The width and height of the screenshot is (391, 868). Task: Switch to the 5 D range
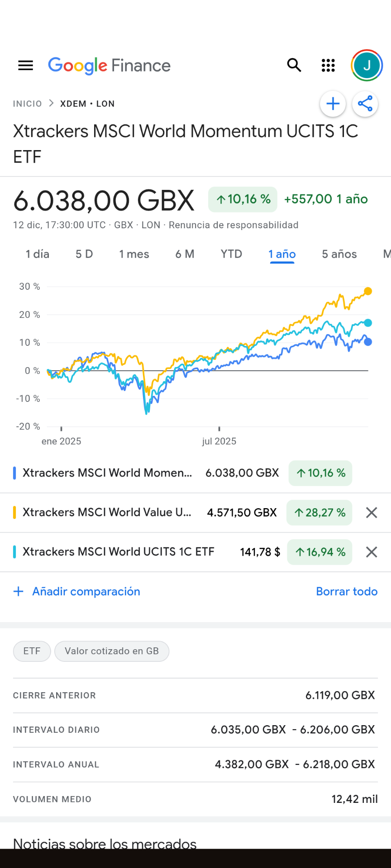pyautogui.click(x=84, y=254)
